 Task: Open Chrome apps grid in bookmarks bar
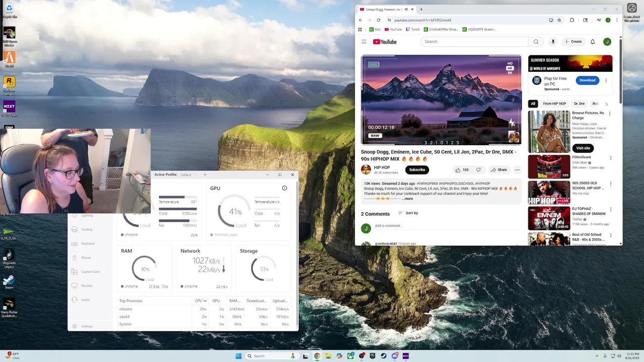point(360,29)
